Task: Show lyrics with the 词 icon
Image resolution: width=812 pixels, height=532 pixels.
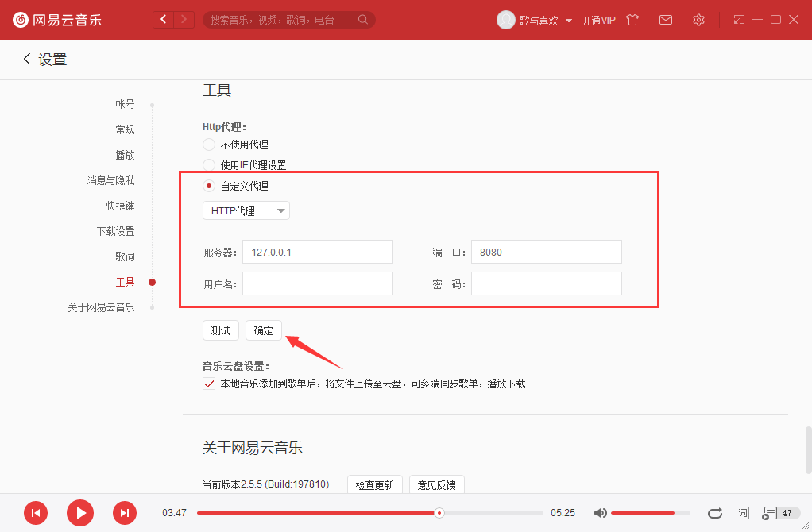Action: pos(743,513)
